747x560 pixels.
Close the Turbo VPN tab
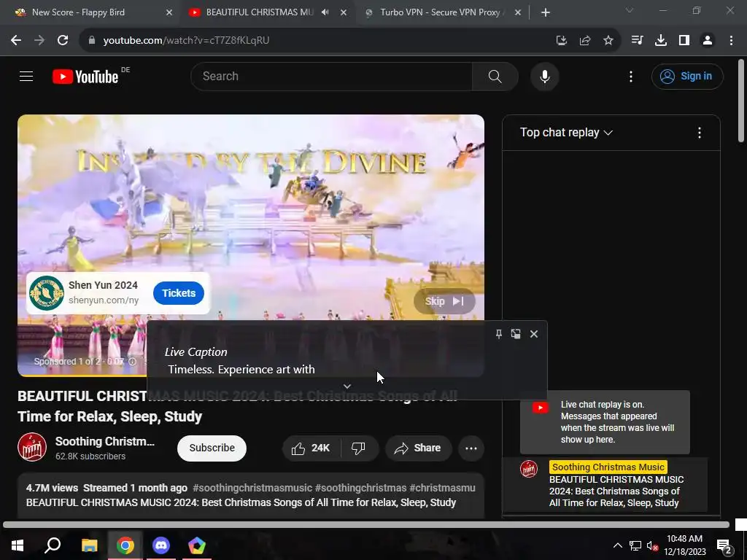pos(518,12)
